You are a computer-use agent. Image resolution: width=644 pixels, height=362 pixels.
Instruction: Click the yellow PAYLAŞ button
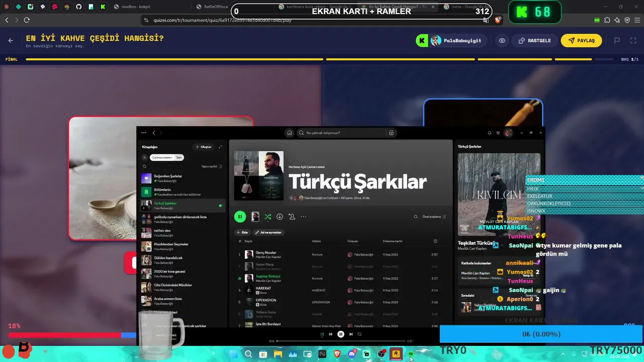click(581, 41)
